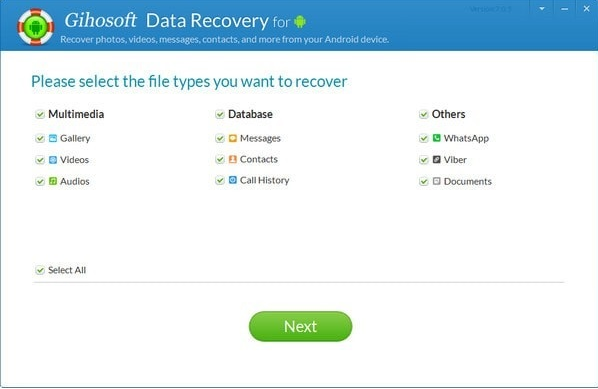Click the Android robot icon in the title
This screenshot has width=598, height=389.
(x=300, y=22)
